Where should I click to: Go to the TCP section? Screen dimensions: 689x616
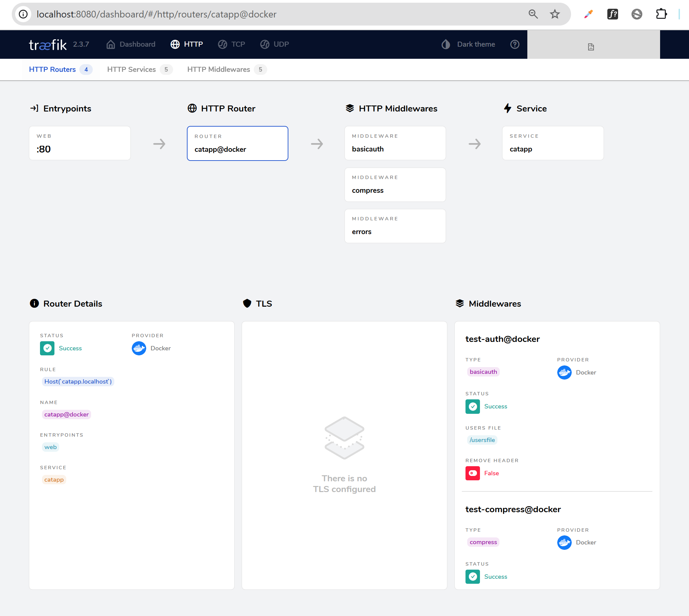[x=231, y=44]
